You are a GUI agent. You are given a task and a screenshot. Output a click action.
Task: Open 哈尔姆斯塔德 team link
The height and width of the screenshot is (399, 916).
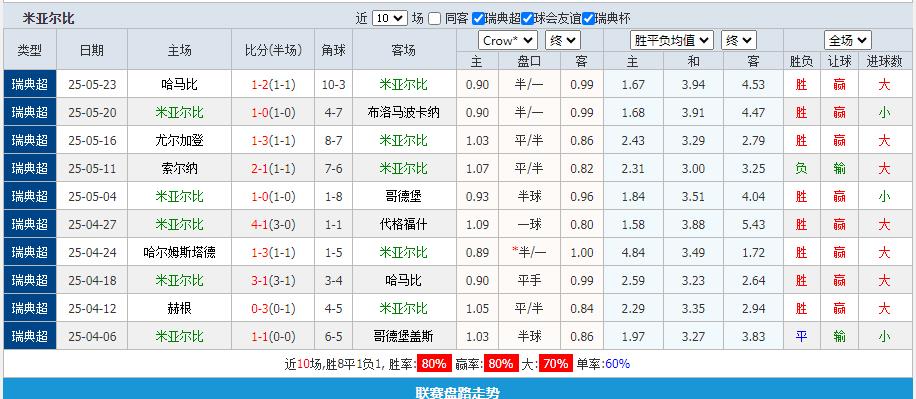pyautogui.click(x=179, y=253)
